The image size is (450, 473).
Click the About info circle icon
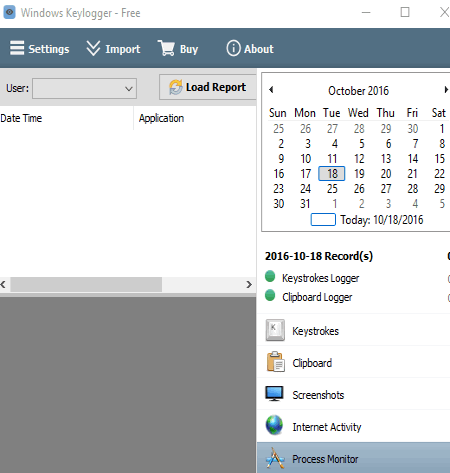pyautogui.click(x=233, y=48)
